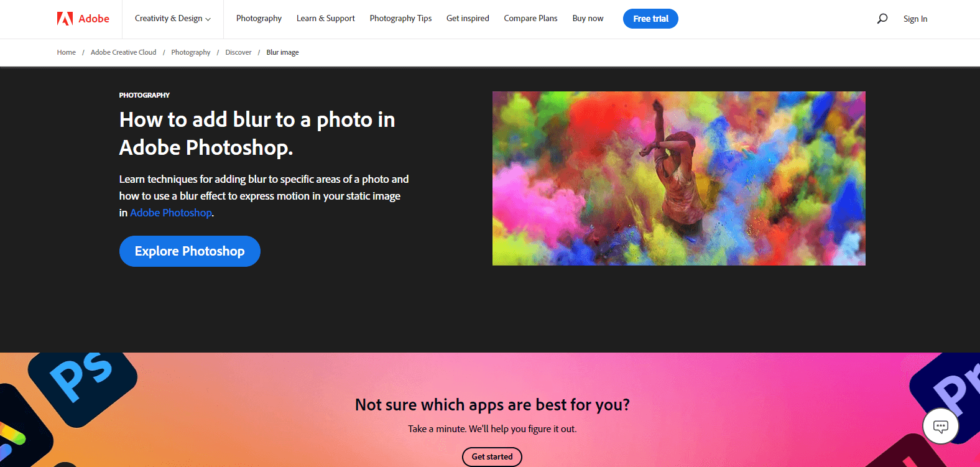Click the Blur image breadcrumb text

(282, 52)
